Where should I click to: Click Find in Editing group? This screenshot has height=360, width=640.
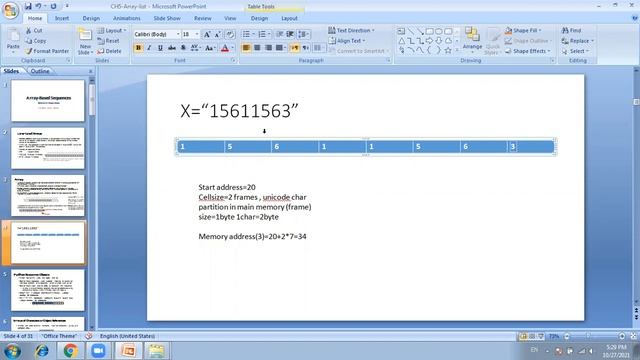pos(571,31)
